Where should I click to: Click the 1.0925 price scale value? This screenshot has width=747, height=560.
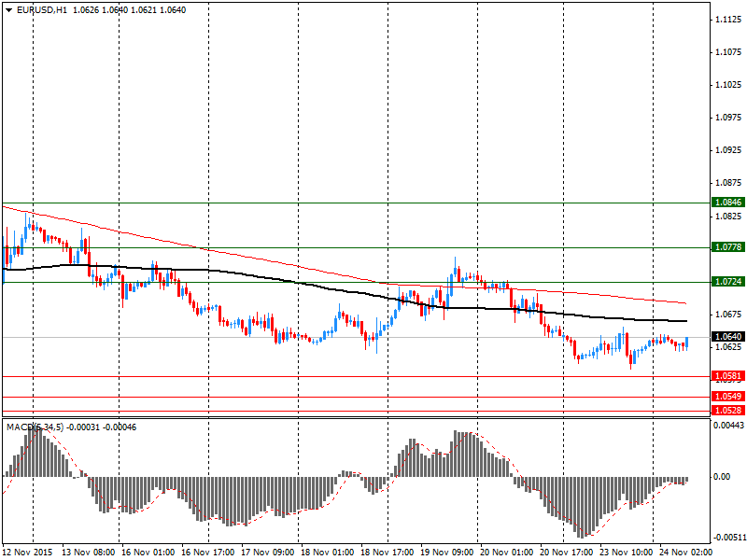[728, 150]
